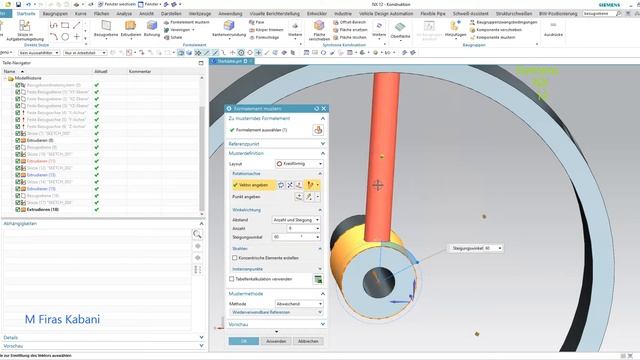Select the line sketch tool
The image size is (640, 360).
click(76, 25)
